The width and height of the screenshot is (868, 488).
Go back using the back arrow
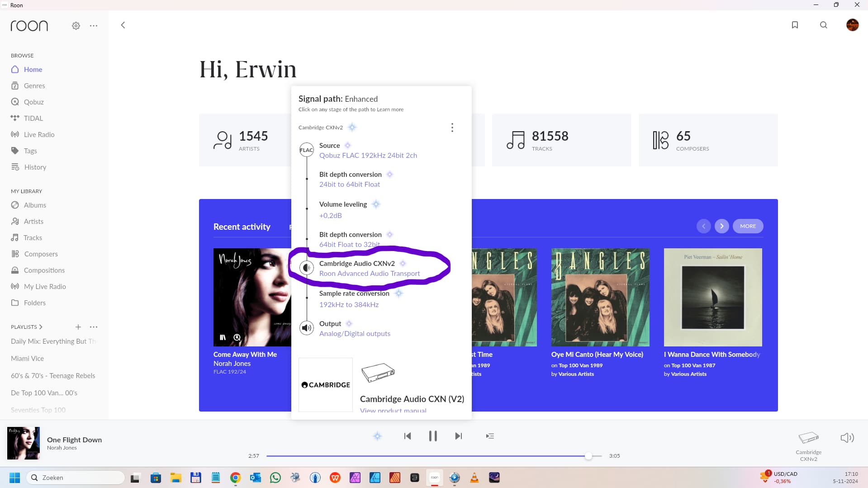(x=123, y=25)
